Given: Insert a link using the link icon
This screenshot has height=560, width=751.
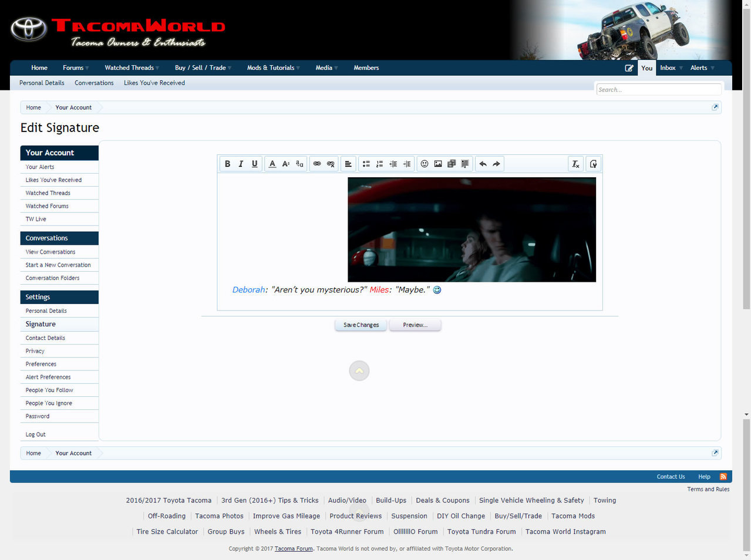Looking at the screenshot, I should tap(317, 164).
